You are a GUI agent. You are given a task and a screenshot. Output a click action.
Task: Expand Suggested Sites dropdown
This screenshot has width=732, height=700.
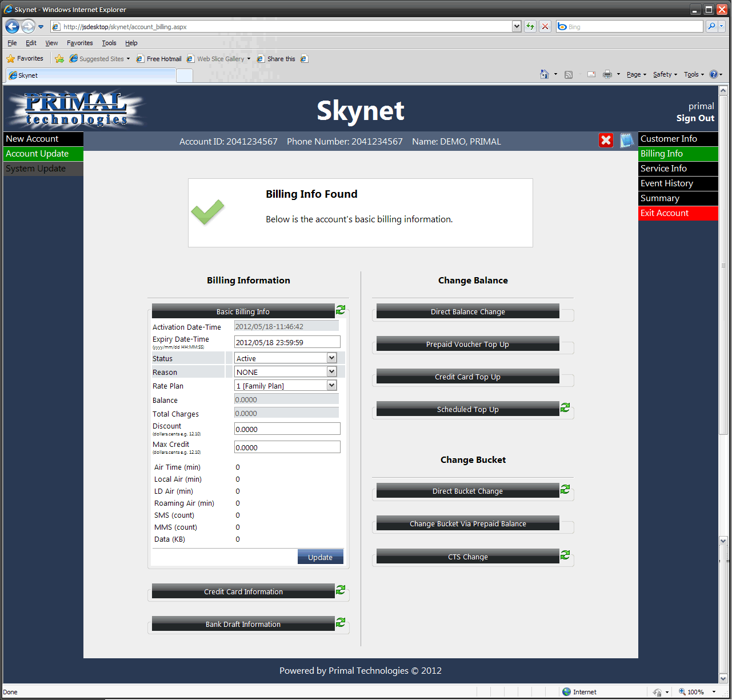tap(128, 58)
